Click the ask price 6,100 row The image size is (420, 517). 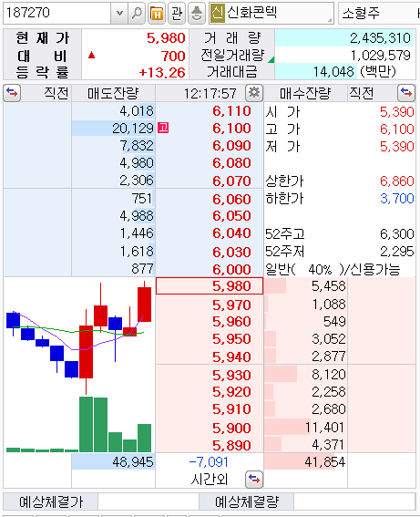[210, 129]
